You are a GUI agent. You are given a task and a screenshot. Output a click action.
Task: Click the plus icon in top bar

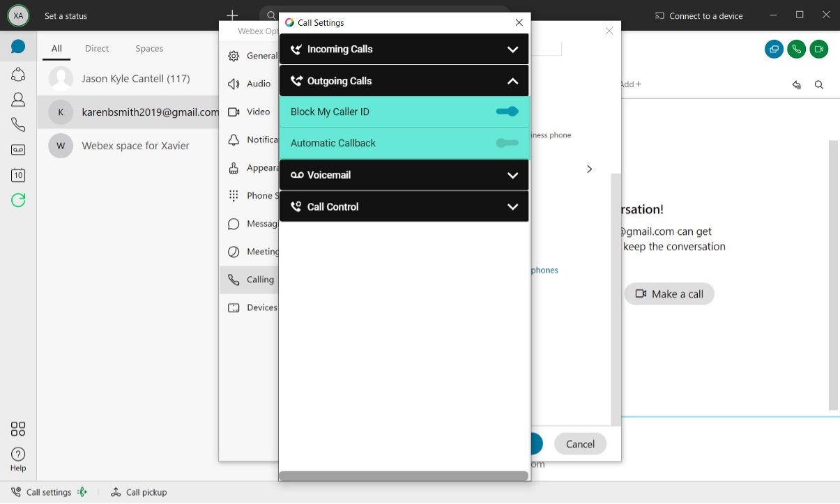[232, 15]
